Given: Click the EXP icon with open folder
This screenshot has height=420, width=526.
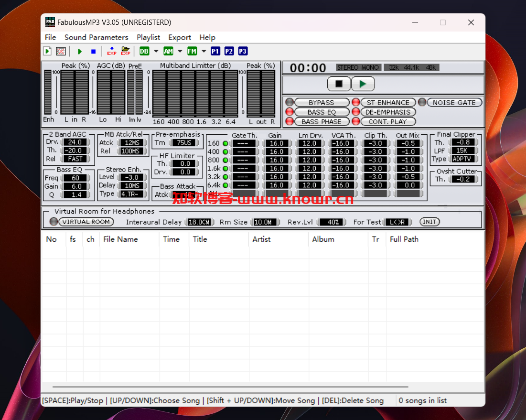Looking at the screenshot, I should pos(126,51).
